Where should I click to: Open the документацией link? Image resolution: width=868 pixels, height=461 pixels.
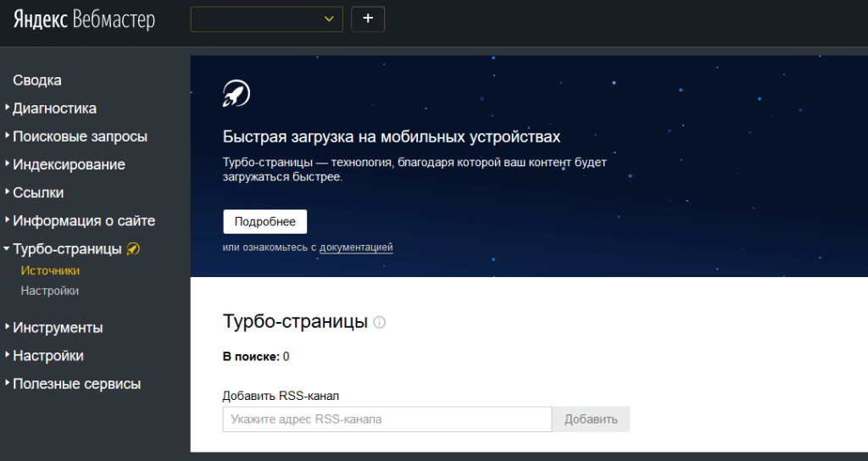[x=356, y=247]
